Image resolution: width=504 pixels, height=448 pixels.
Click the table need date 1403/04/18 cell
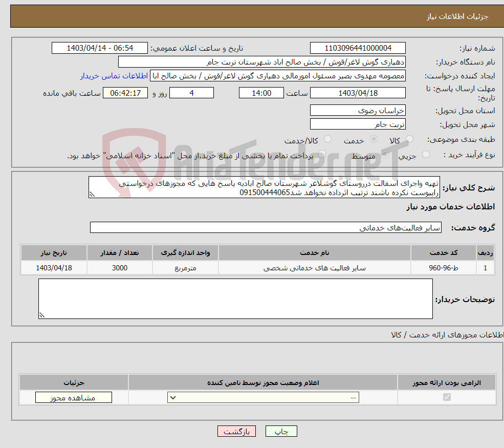click(x=54, y=268)
